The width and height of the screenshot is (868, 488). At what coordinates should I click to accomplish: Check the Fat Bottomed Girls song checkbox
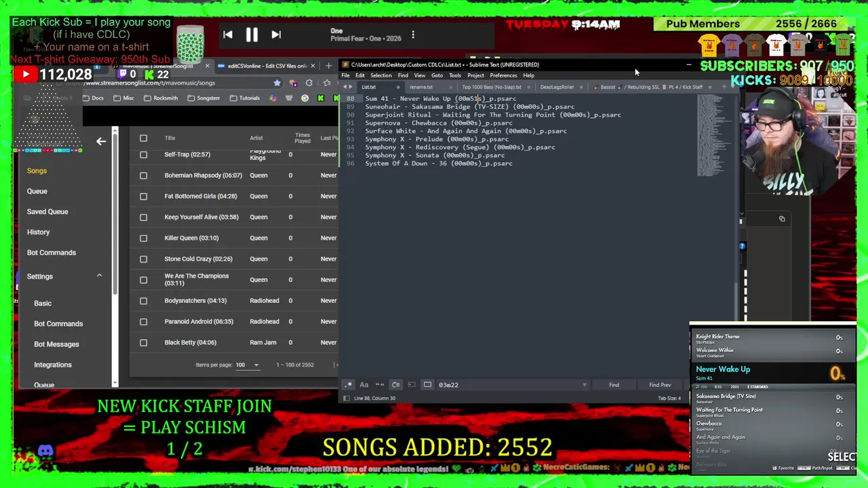(x=143, y=197)
